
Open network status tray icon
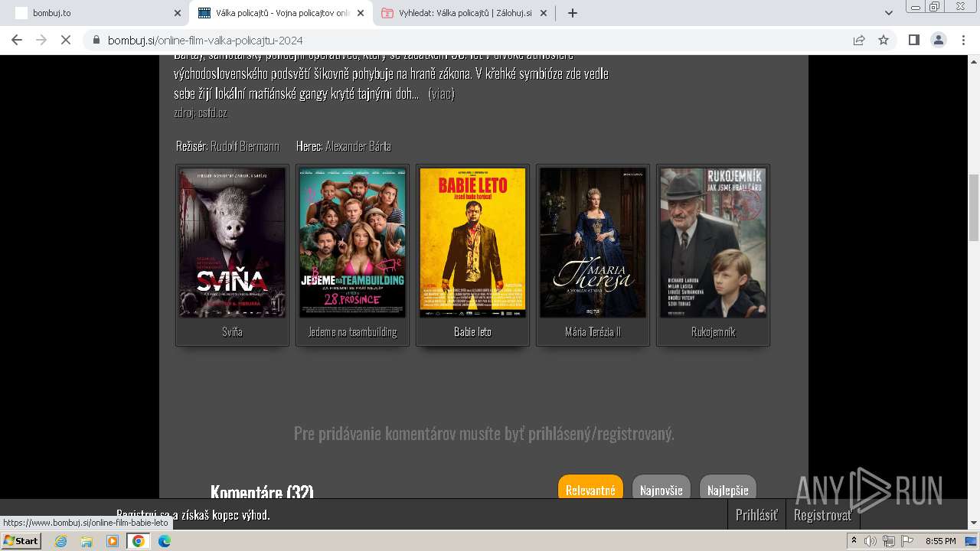889,541
